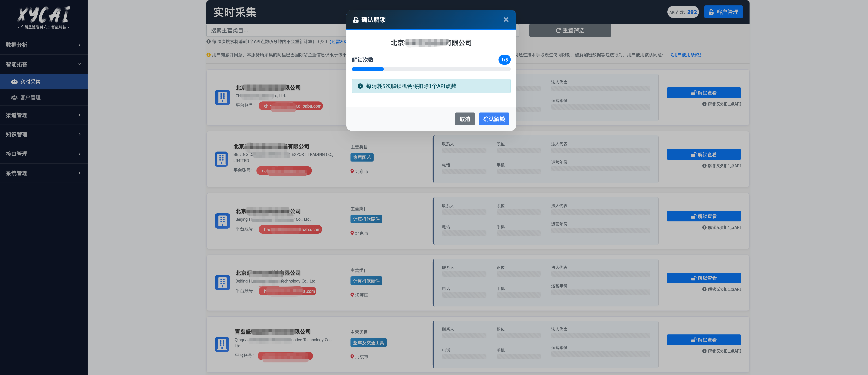Click the 解锁次数 progress bar

click(431, 69)
